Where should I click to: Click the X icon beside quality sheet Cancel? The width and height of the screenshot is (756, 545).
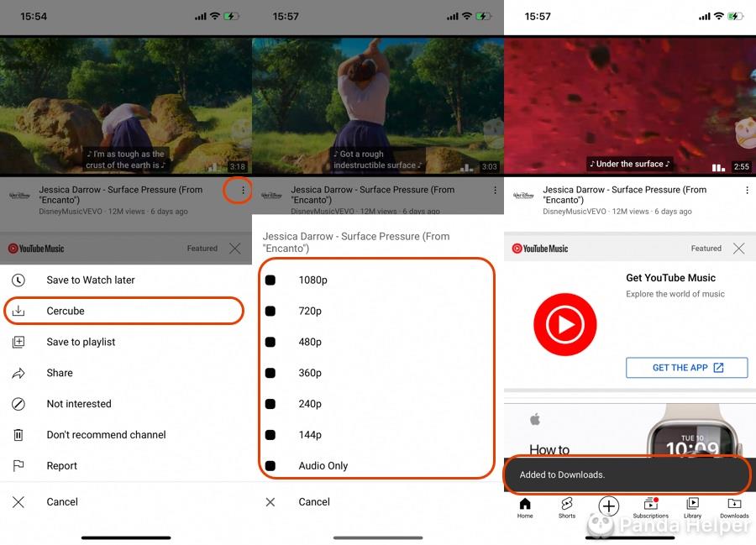pos(270,502)
